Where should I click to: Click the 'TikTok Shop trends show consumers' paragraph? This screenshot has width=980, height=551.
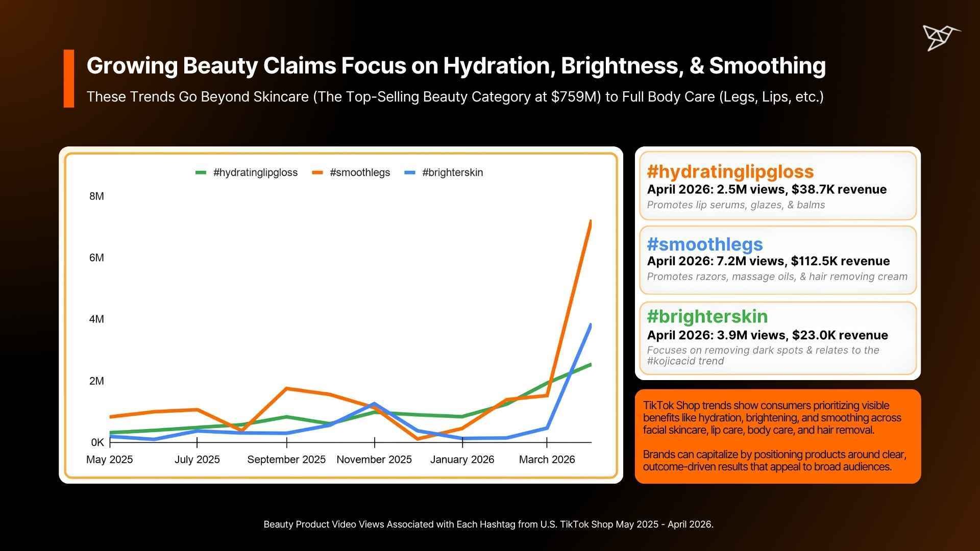(x=772, y=418)
